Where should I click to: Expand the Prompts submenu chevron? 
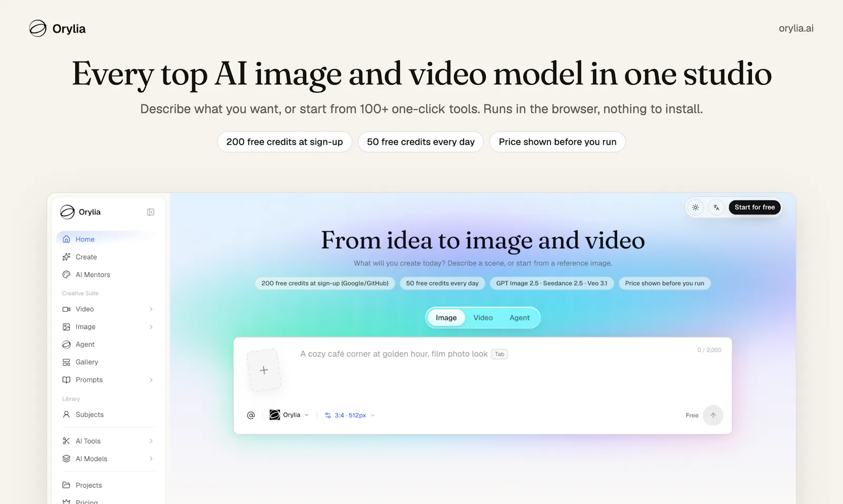tap(151, 380)
